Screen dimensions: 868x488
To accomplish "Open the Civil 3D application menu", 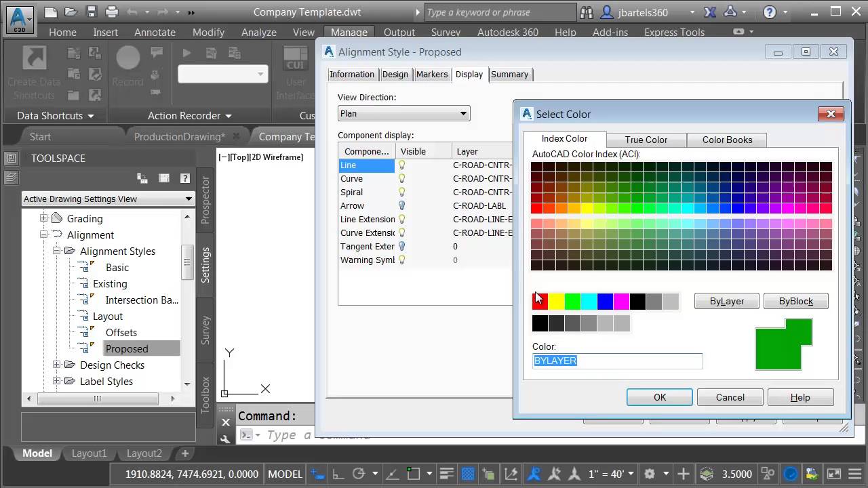I will pos(20,18).
